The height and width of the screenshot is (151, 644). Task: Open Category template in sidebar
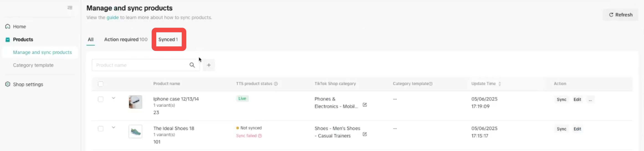tap(33, 65)
